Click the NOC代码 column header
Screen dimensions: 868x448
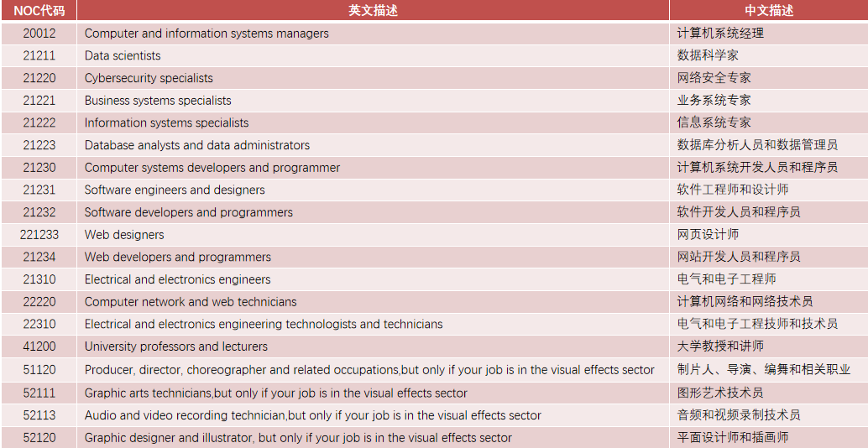point(39,10)
